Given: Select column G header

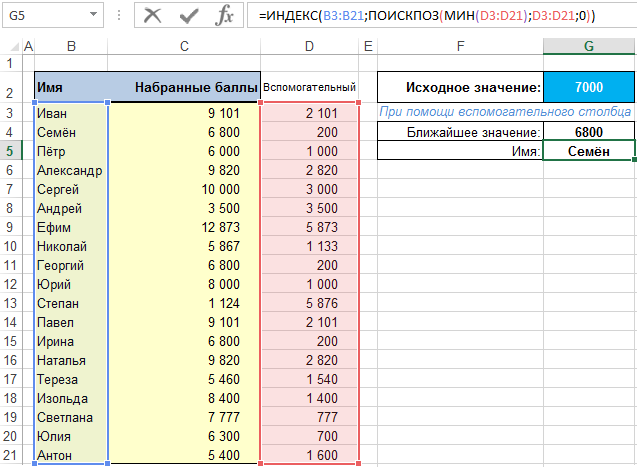Looking at the screenshot, I should point(589,46).
